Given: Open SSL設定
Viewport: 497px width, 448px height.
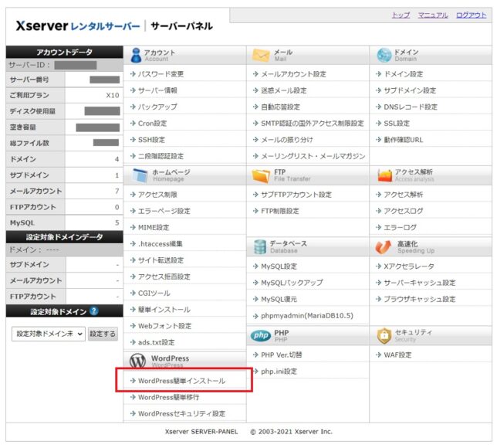Looking at the screenshot, I should point(397,123).
